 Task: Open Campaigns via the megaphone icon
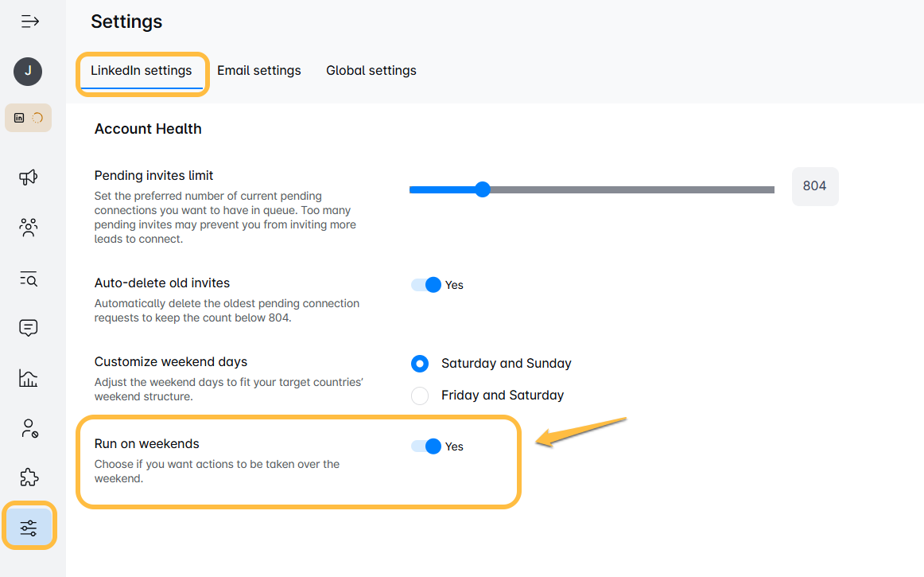coord(29,177)
